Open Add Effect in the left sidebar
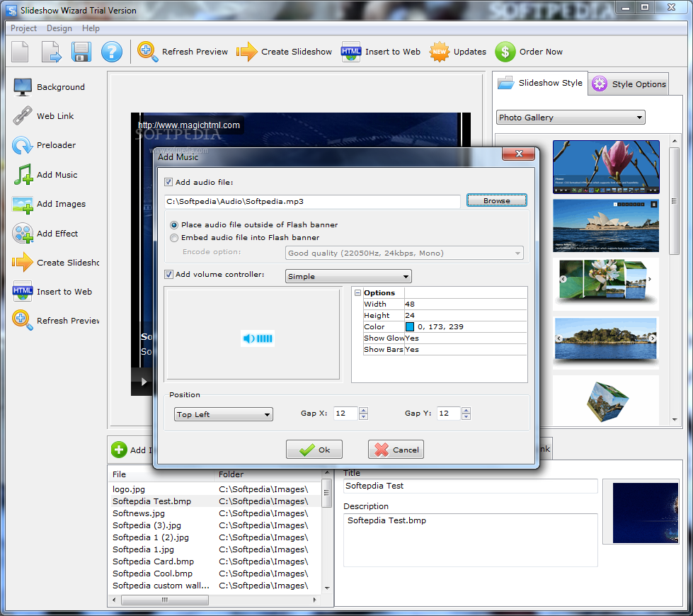The height and width of the screenshot is (616, 693). (x=45, y=234)
